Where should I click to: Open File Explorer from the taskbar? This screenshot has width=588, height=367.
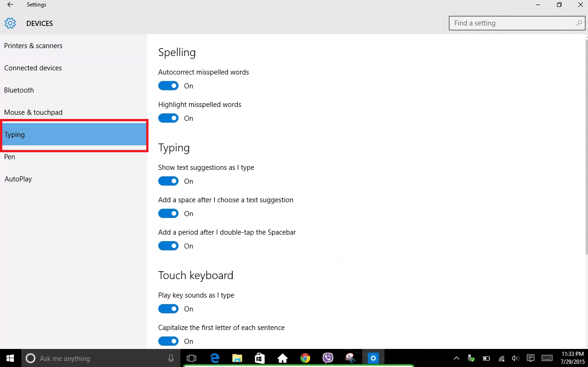tap(237, 358)
